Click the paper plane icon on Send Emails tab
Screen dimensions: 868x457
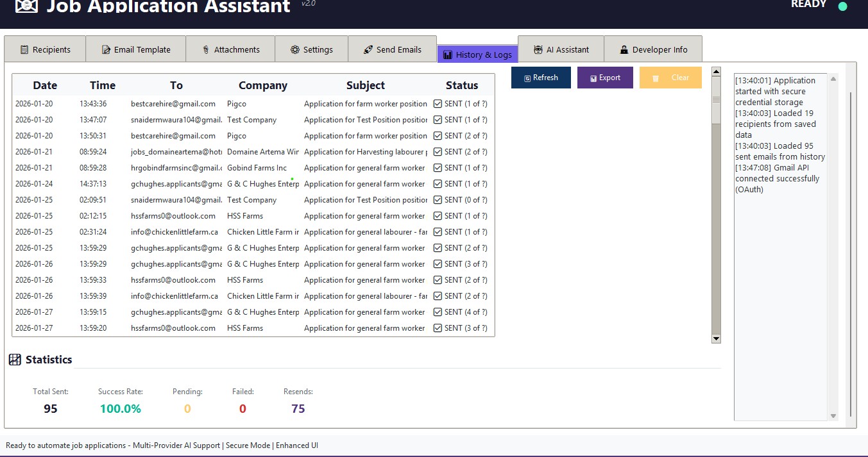[x=368, y=49]
